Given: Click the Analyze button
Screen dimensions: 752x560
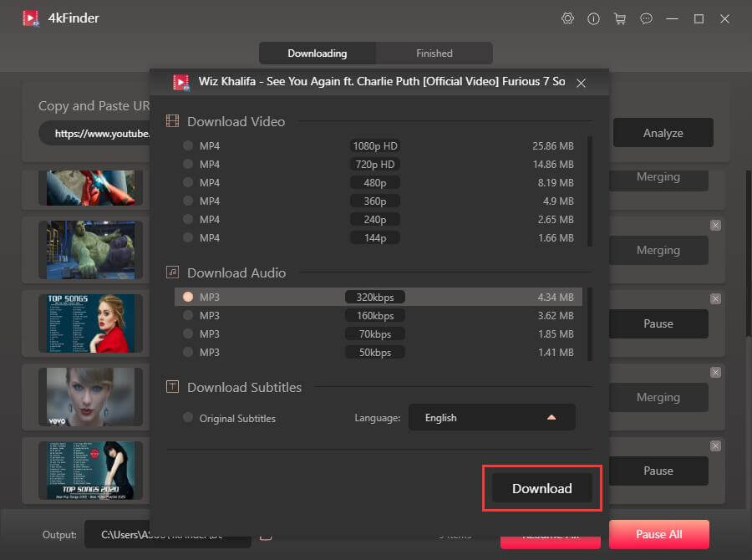Looking at the screenshot, I should 663,133.
